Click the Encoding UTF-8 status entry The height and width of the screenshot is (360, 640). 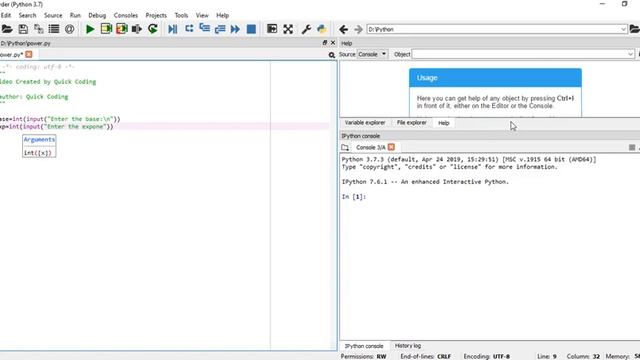487,356
